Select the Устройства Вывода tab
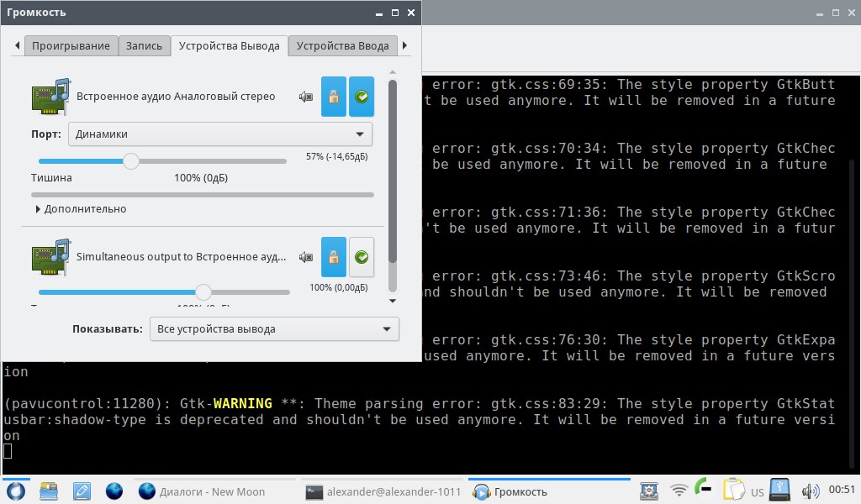Screen dimensions: 861x504 click(x=229, y=46)
